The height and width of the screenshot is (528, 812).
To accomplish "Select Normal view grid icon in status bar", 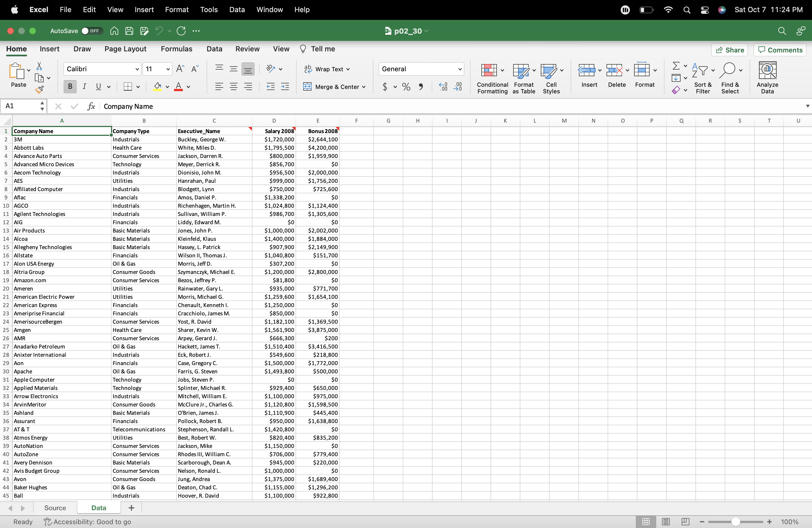I will click(x=646, y=522).
